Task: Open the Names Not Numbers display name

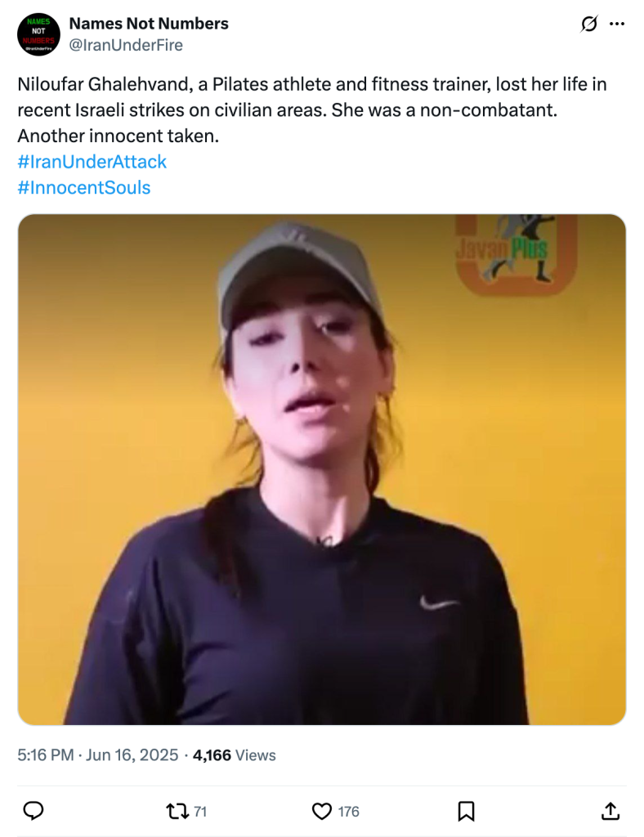Action: pos(149,24)
